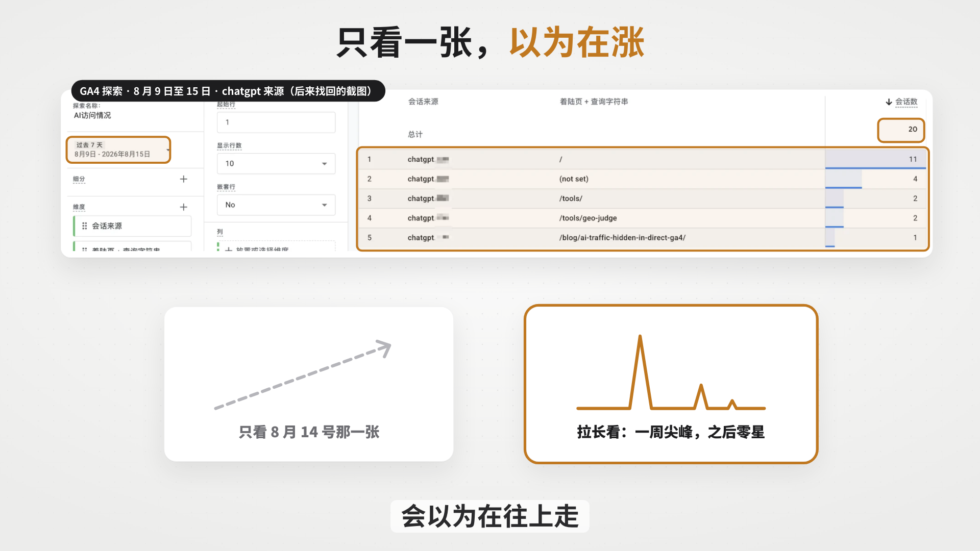Click the sessions value 11
The height and width of the screenshot is (551, 980).
coord(913,159)
